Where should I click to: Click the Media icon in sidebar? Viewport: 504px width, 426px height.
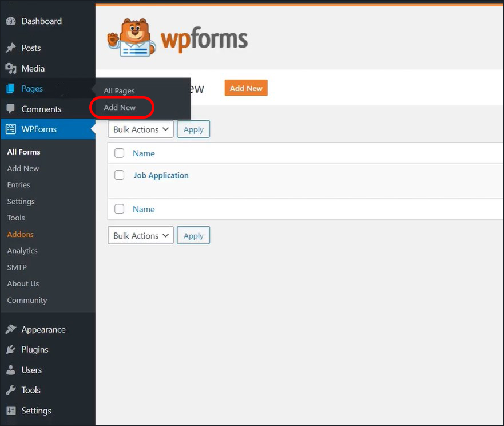tap(11, 69)
